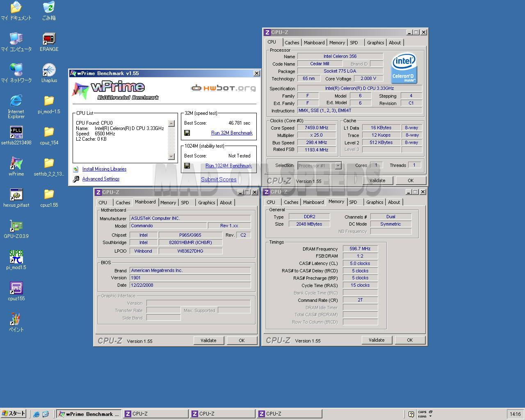
Task: Open the My Computer desktop icon
Action: [16, 42]
